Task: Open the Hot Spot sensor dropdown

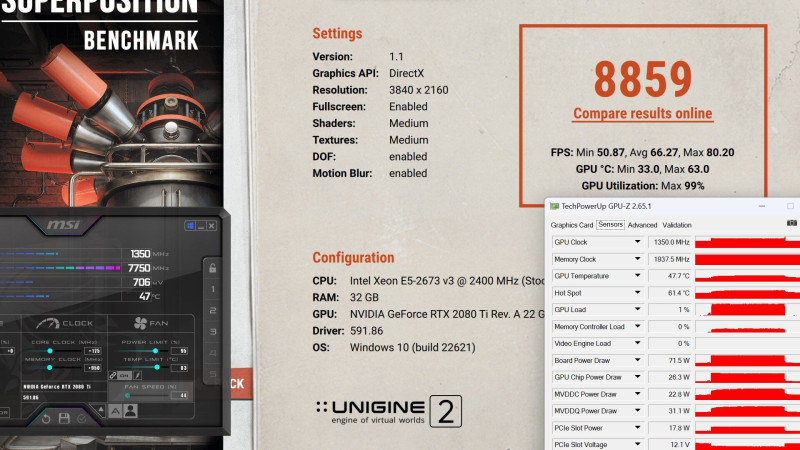Action: [x=637, y=293]
